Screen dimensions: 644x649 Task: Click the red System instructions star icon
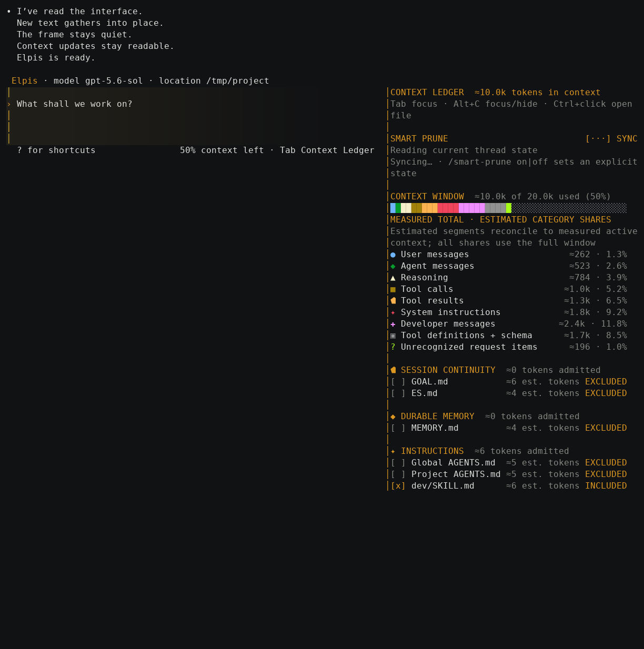pos(393,312)
